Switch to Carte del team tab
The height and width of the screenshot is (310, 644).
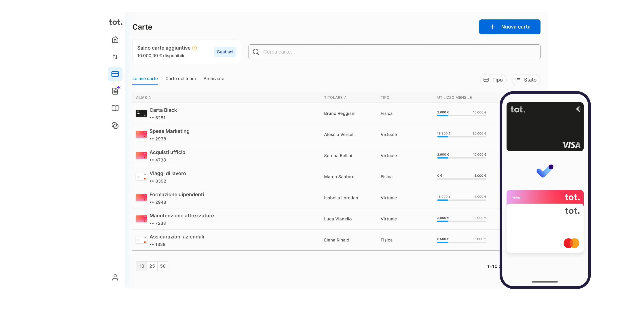(x=180, y=79)
